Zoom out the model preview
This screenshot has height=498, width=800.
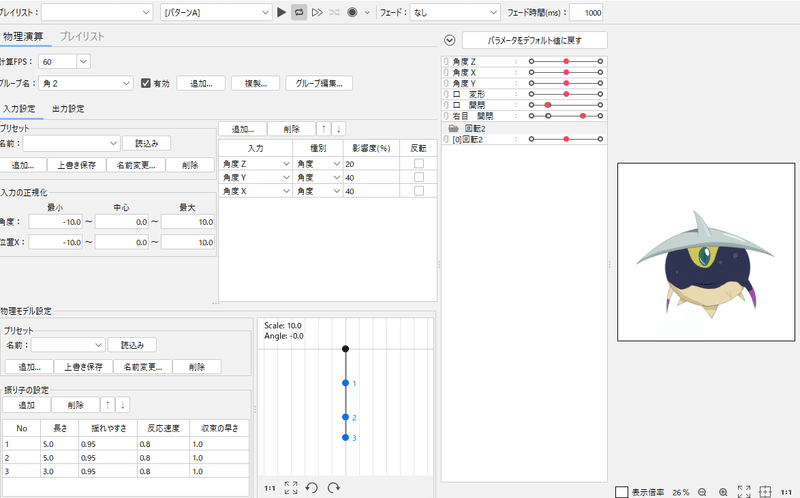[x=703, y=492]
